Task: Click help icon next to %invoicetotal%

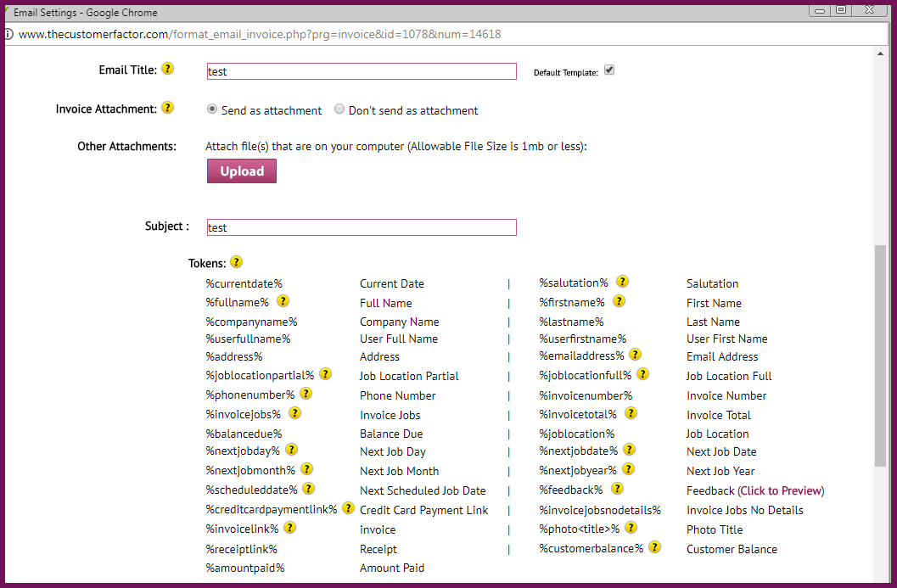Action: point(631,413)
